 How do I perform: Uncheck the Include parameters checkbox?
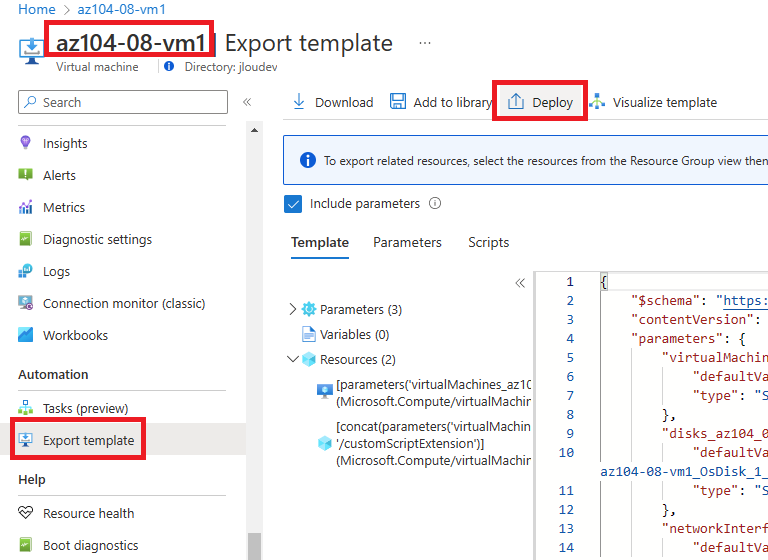click(x=293, y=204)
